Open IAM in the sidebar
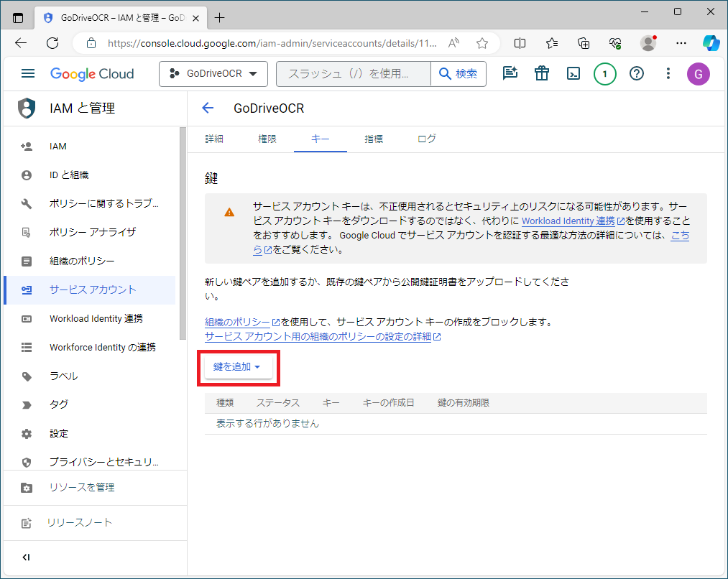 (90, 147)
